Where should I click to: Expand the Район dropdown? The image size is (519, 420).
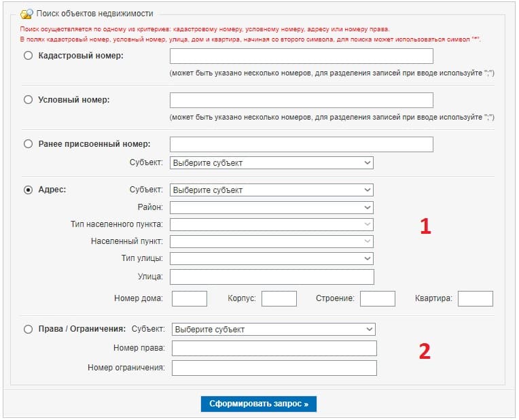coord(272,207)
